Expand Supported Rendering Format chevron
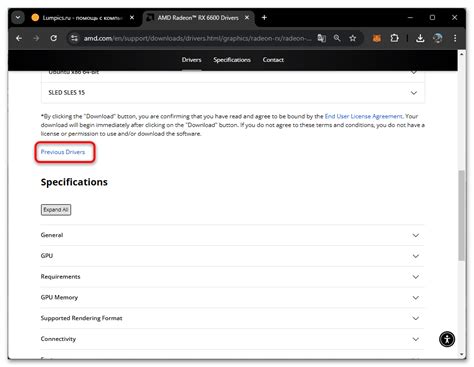The image size is (474, 367). pyautogui.click(x=416, y=318)
